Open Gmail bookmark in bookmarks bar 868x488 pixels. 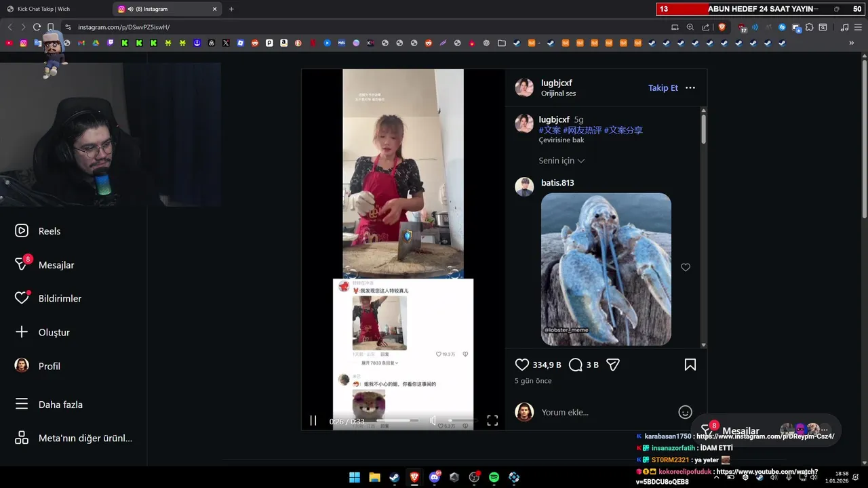pos(81,43)
